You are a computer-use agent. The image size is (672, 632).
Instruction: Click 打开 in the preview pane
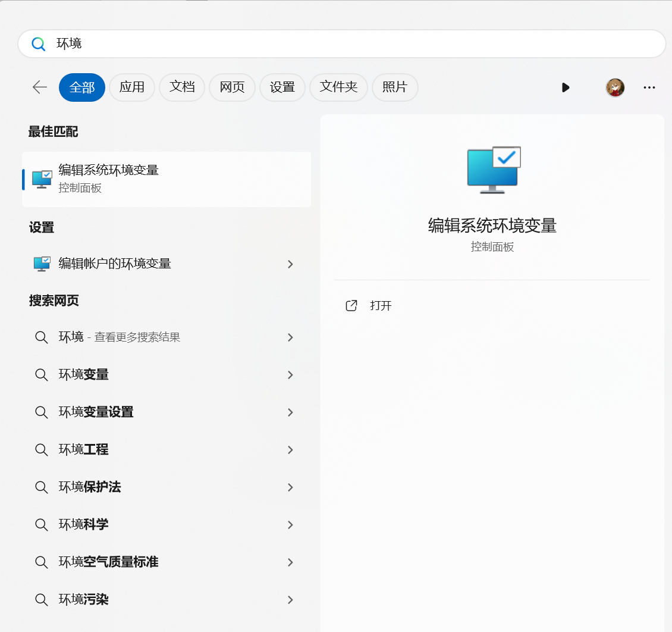381,306
